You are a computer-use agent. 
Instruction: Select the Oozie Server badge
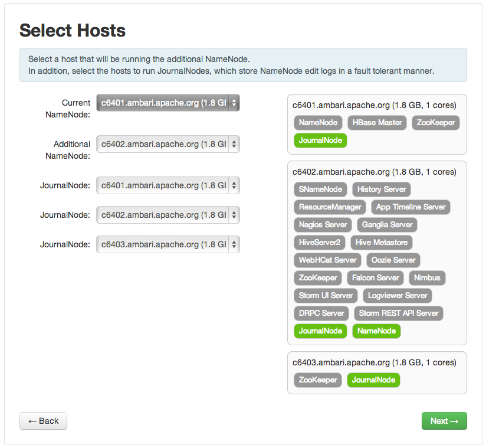coord(393,260)
